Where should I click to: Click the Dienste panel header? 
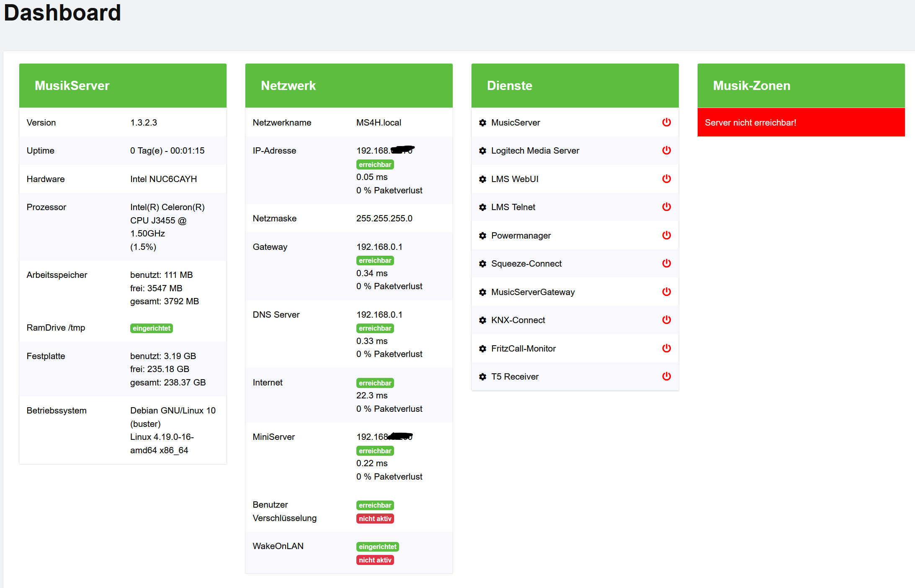point(575,86)
